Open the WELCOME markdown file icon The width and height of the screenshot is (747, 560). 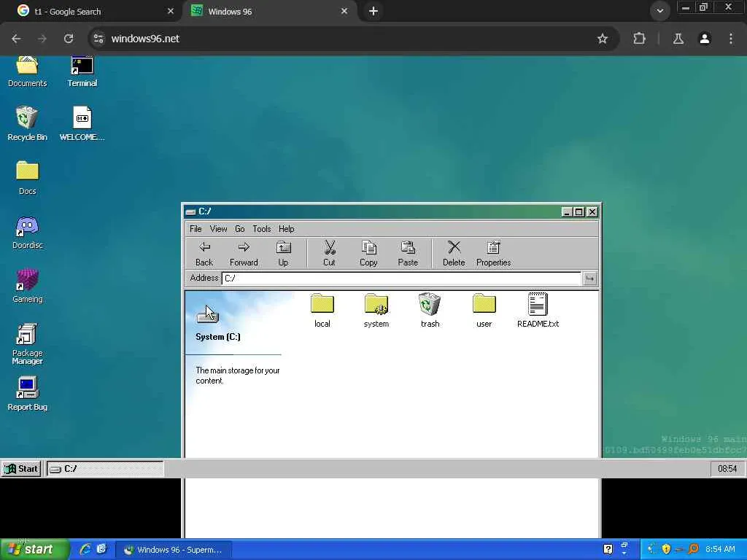[x=82, y=123]
